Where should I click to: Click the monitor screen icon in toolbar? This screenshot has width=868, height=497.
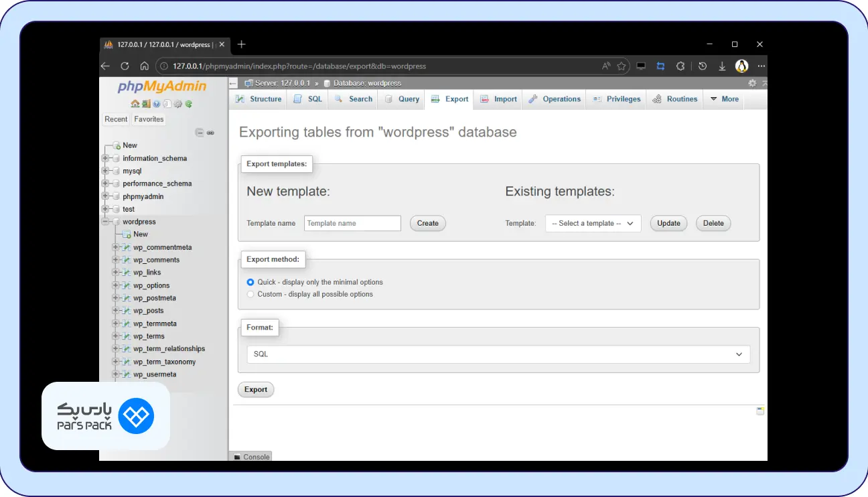click(x=641, y=66)
